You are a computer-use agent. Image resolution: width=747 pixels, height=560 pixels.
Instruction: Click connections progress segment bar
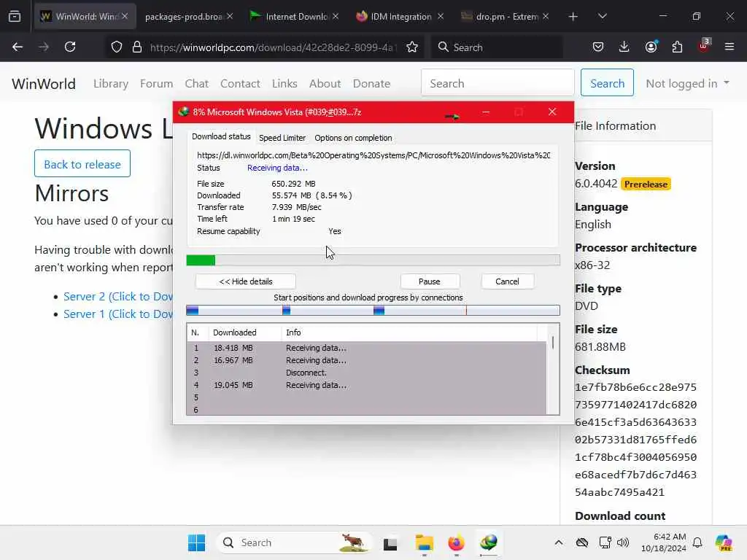coord(373,311)
